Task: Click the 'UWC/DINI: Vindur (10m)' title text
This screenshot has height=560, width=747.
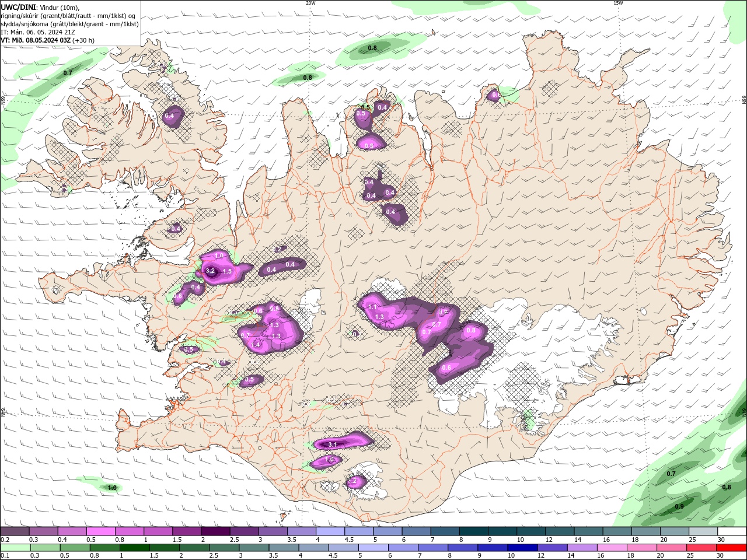Action: (x=40, y=7)
